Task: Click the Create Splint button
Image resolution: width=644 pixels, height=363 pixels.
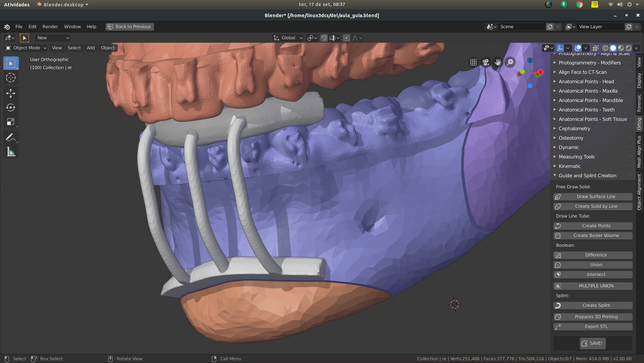Action: [x=593, y=306]
